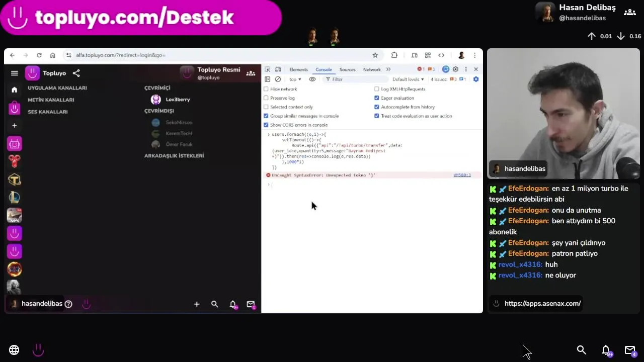Image resolution: width=644 pixels, height=362 pixels.
Task: Reload the browser page
Action: pyautogui.click(x=39, y=55)
